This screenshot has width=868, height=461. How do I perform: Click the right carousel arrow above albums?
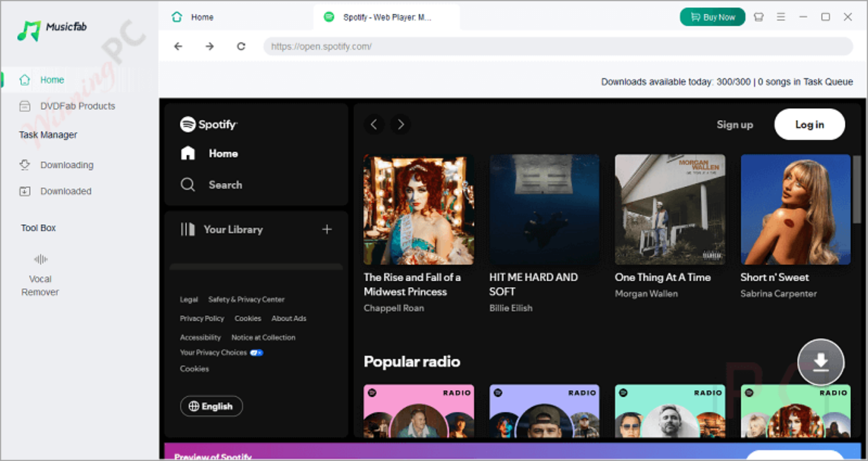(400, 125)
